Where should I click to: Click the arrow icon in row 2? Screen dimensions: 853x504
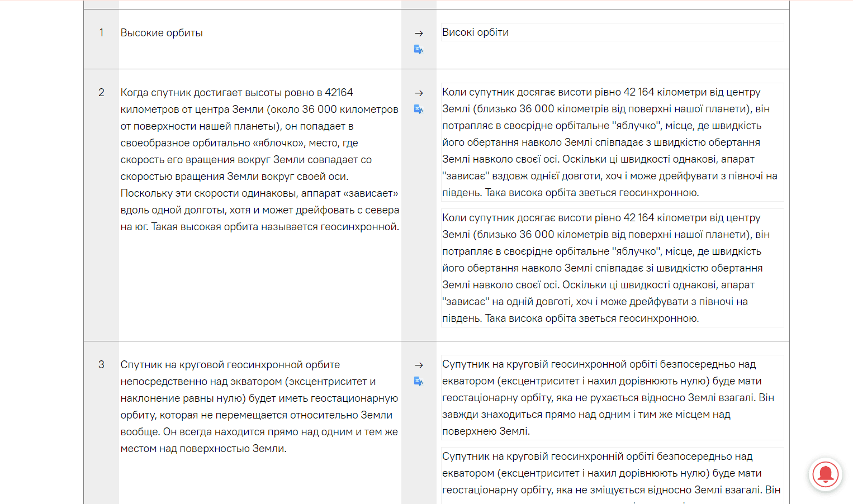pos(419,93)
